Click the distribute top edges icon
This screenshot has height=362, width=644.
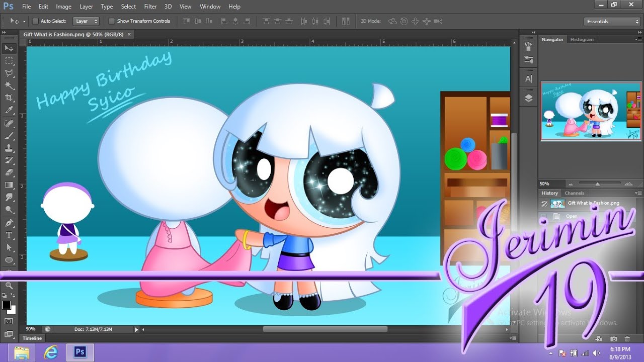(266, 21)
